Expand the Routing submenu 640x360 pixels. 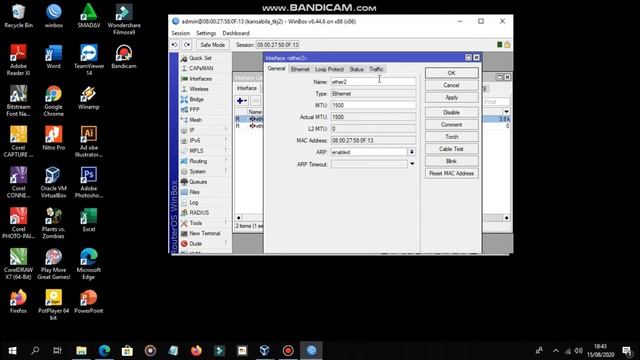[205, 161]
